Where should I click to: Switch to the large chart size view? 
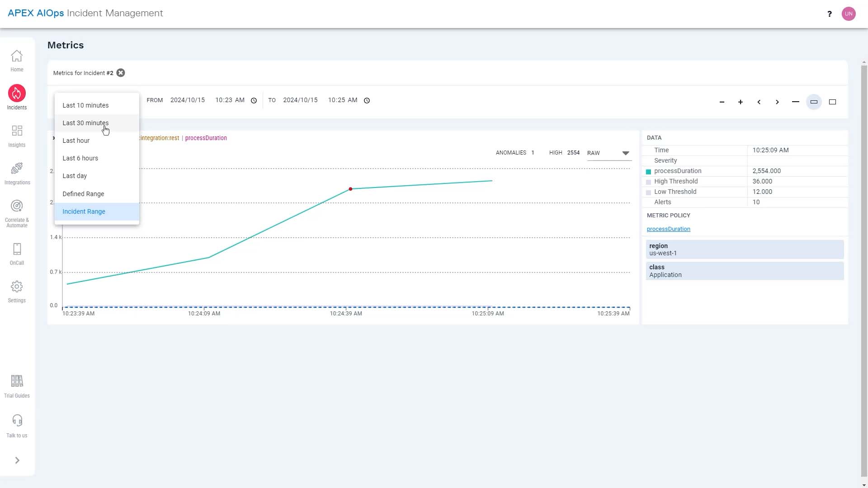832,102
